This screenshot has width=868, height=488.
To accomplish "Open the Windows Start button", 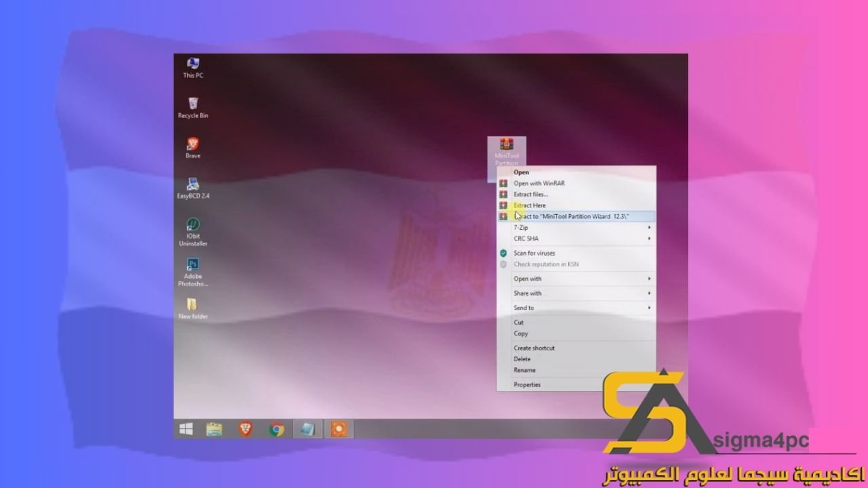I will tap(186, 429).
